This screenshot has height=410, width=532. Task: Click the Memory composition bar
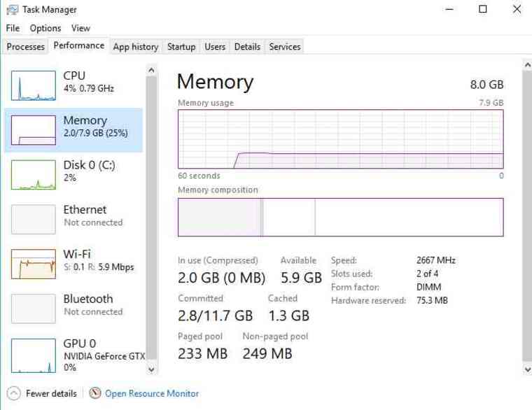pos(341,217)
